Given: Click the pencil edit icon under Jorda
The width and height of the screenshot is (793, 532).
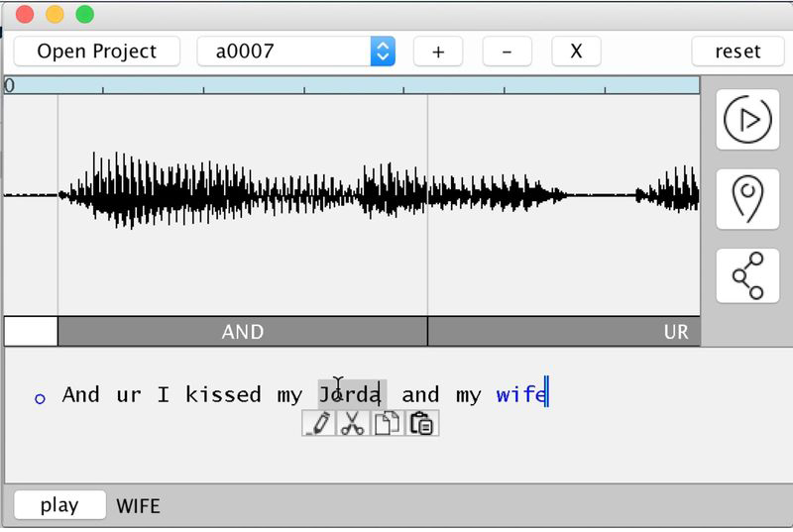Looking at the screenshot, I should tap(319, 423).
